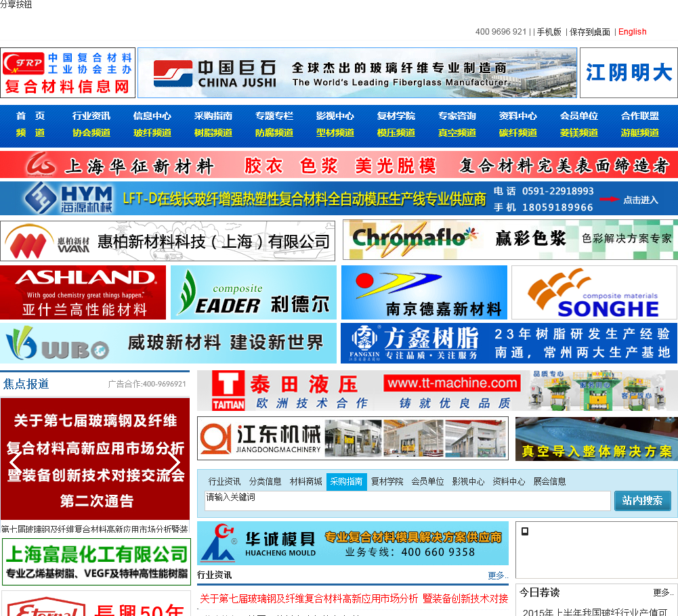Open the 上海华征新材料 red banner
This screenshot has height=616, width=678.
[339, 164]
